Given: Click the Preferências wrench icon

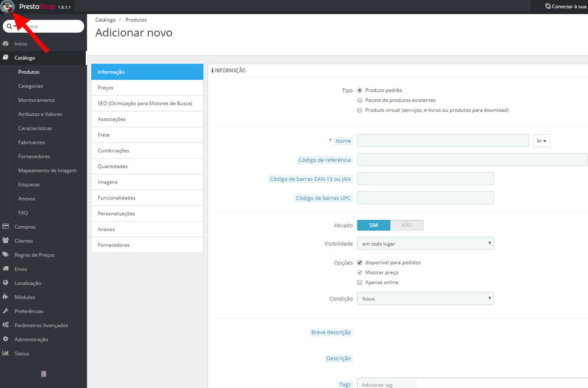Looking at the screenshot, I should (5, 311).
